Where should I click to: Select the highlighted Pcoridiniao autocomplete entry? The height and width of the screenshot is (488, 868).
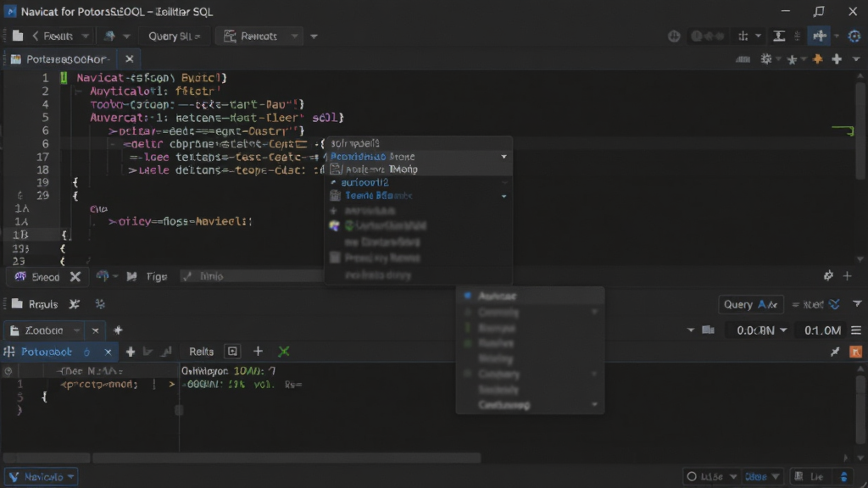419,157
